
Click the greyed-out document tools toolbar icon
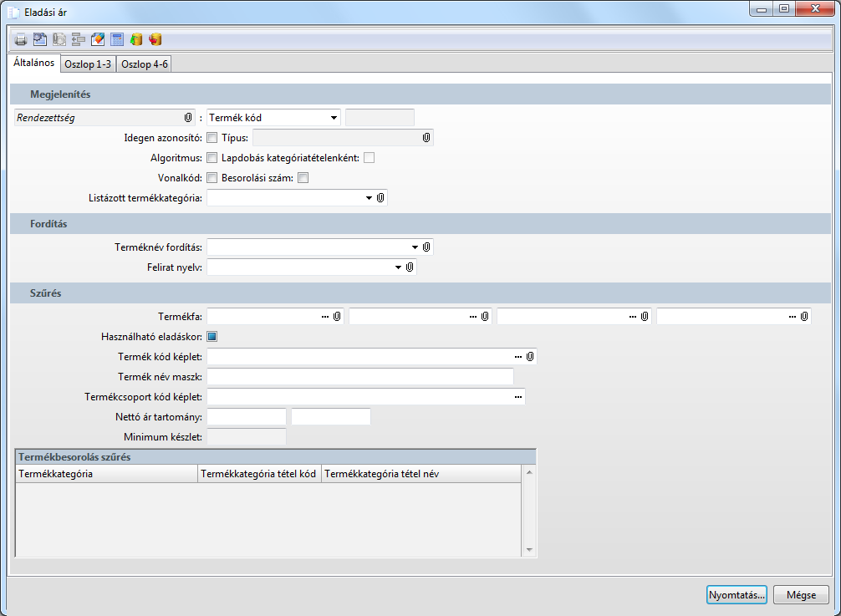[x=59, y=39]
